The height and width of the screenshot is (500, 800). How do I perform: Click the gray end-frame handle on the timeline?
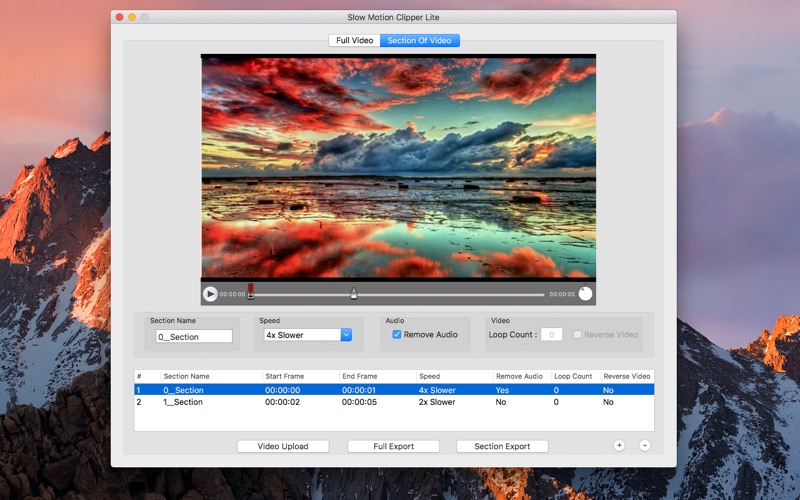(353, 293)
